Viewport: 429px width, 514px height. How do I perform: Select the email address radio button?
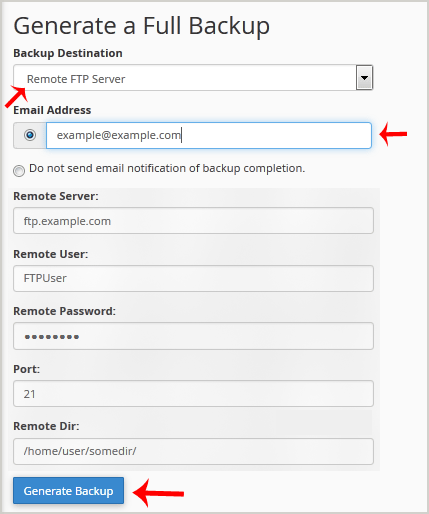coord(30,135)
